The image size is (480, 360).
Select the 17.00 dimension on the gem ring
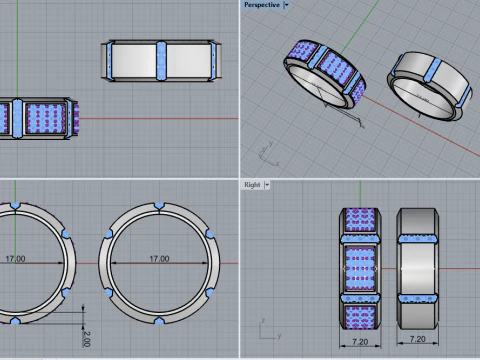(15, 259)
